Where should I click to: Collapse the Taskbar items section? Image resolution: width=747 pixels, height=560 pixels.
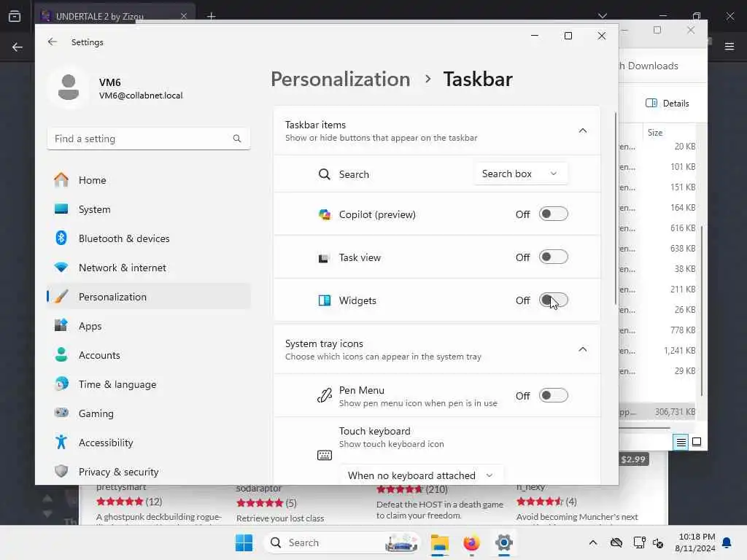583,131
